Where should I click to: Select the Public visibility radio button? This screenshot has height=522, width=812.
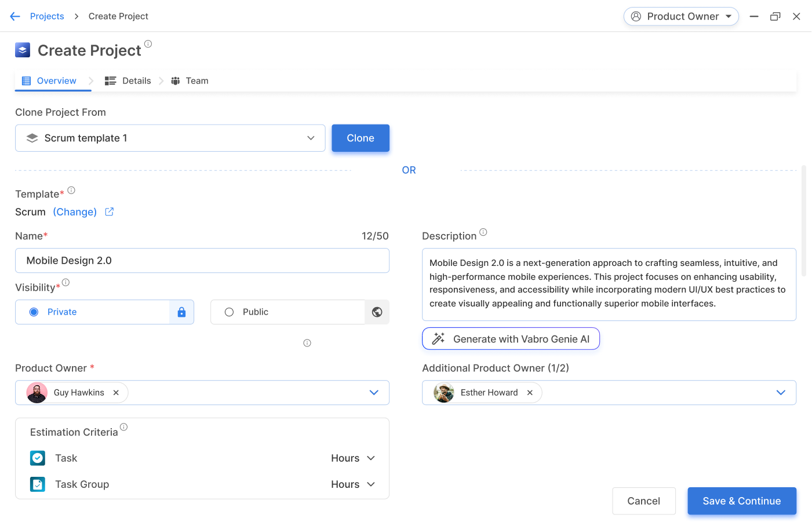[230, 312]
